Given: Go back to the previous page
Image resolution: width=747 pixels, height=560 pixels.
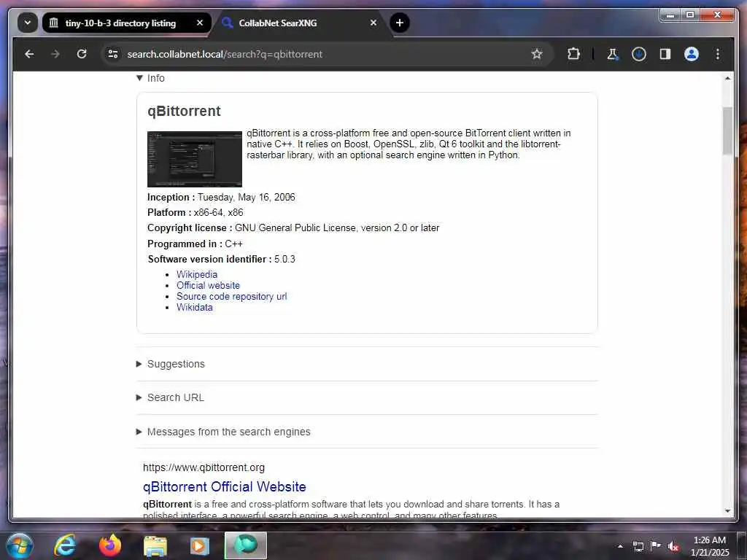Looking at the screenshot, I should click(29, 54).
